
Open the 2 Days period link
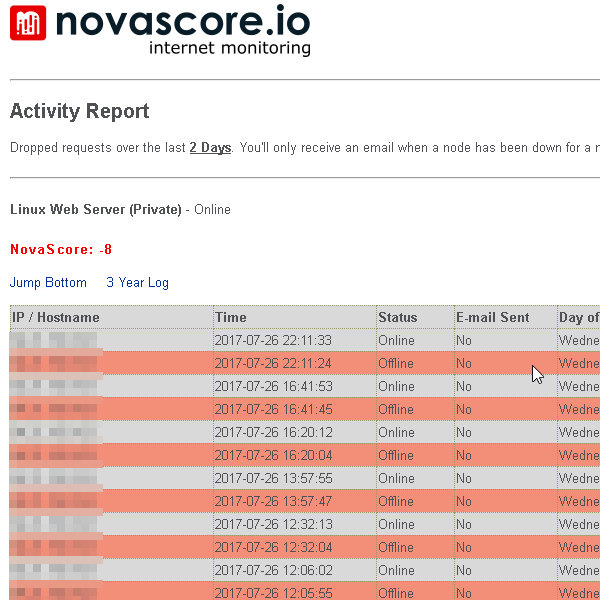[210, 148]
